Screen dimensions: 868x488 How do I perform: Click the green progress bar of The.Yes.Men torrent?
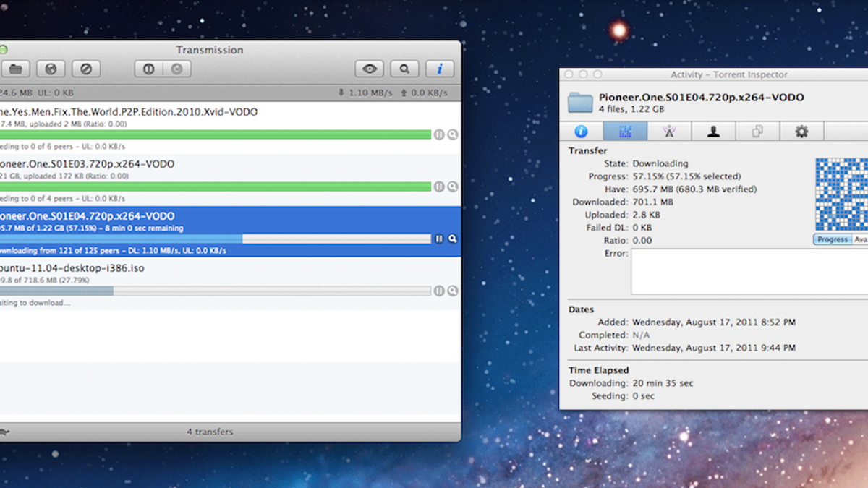216,134
